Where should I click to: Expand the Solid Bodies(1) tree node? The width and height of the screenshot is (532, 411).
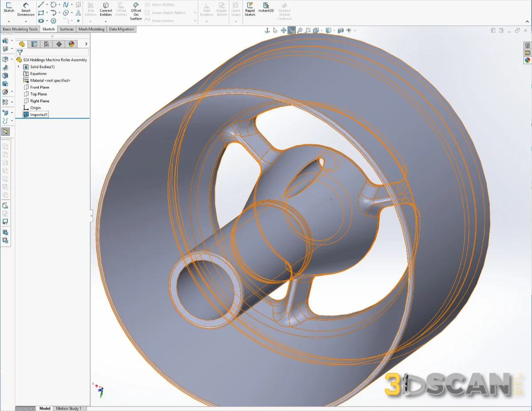pyautogui.click(x=19, y=67)
